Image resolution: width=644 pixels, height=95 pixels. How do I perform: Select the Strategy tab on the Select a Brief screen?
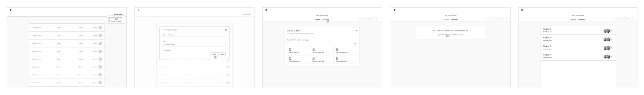(x=318, y=20)
